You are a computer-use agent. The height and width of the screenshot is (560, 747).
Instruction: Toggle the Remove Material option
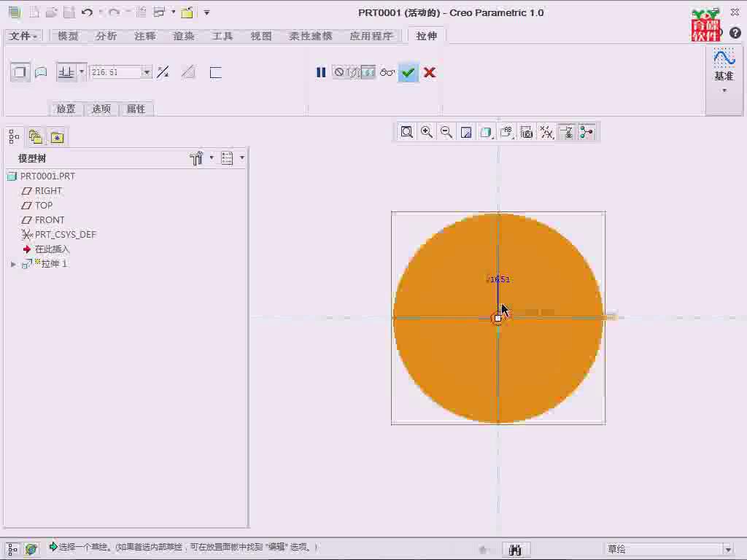coord(189,72)
